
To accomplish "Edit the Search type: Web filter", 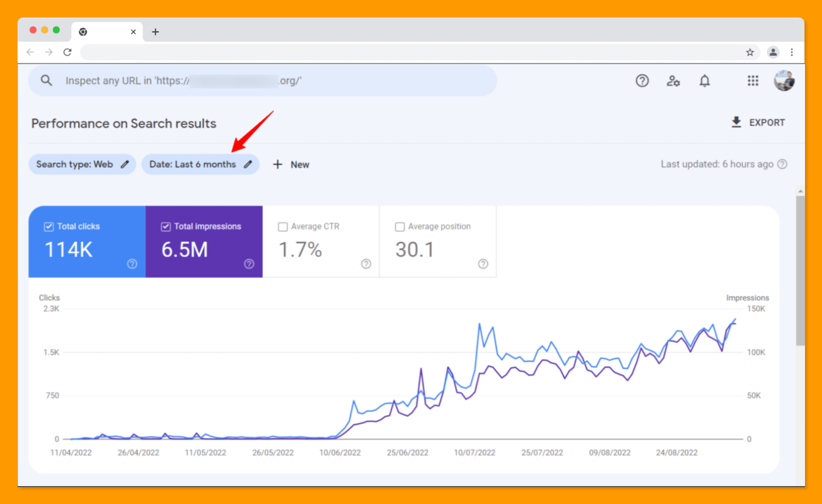I will (x=82, y=164).
